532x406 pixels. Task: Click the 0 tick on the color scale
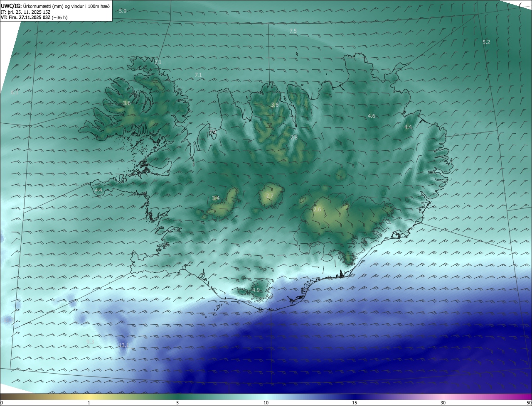pos(2,403)
